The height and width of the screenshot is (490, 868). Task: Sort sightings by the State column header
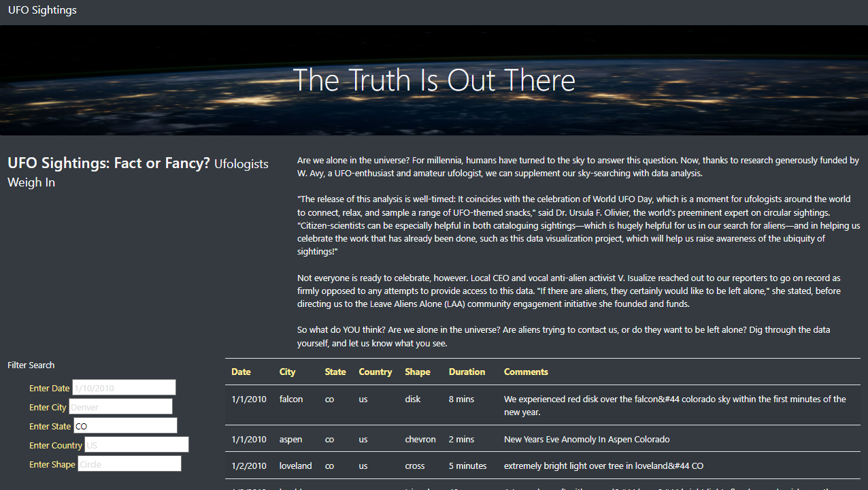(x=335, y=372)
